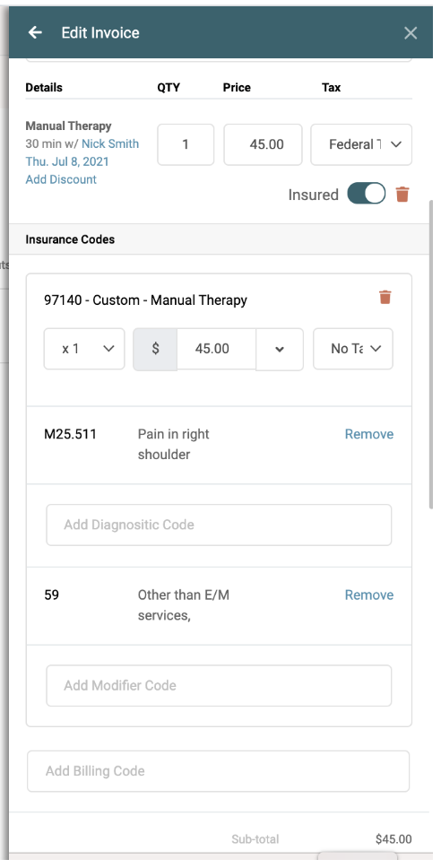Toggle the Insured switch off
441x868 pixels.
pyautogui.click(x=367, y=194)
